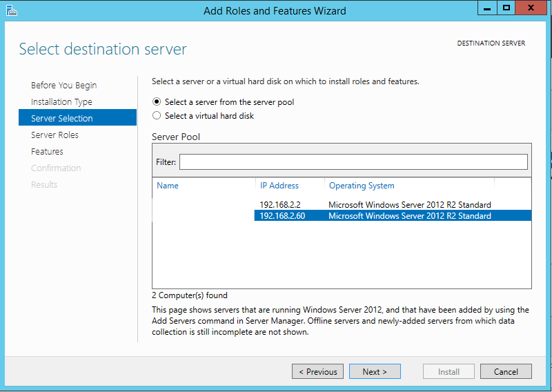Screen dimensions: 552x392
Task: Close the Add Roles and Features Wizard
Action: (x=531, y=8)
